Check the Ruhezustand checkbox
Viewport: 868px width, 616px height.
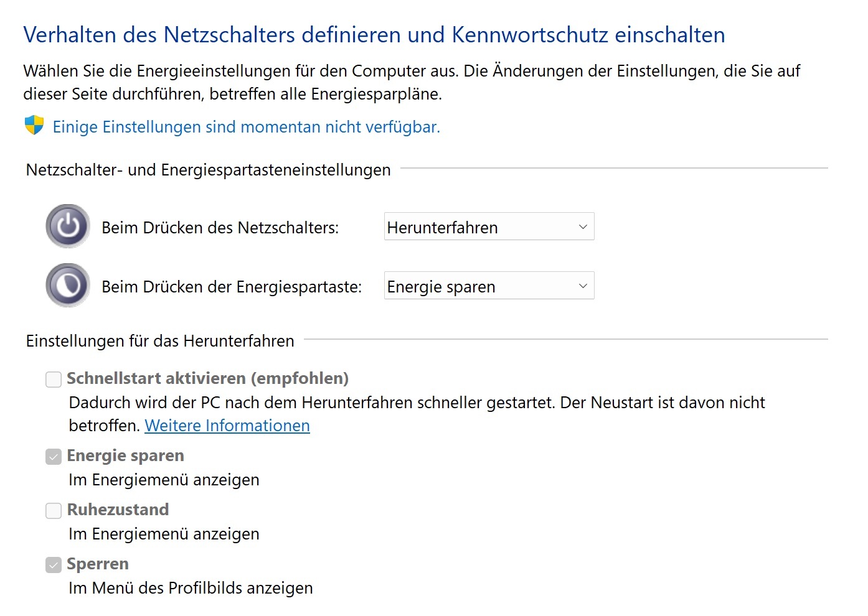tap(54, 511)
